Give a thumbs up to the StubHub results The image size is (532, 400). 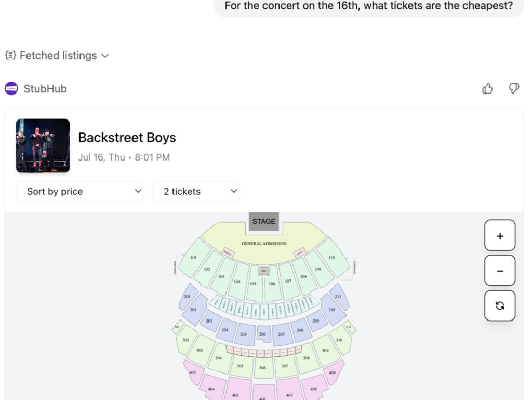click(x=487, y=88)
